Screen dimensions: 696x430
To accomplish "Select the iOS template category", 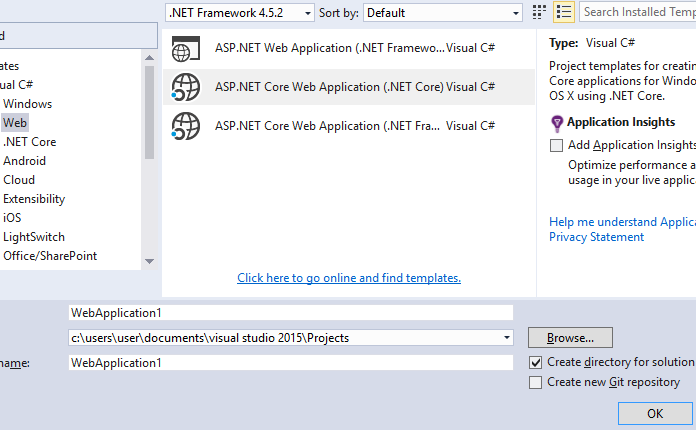I will (12, 218).
